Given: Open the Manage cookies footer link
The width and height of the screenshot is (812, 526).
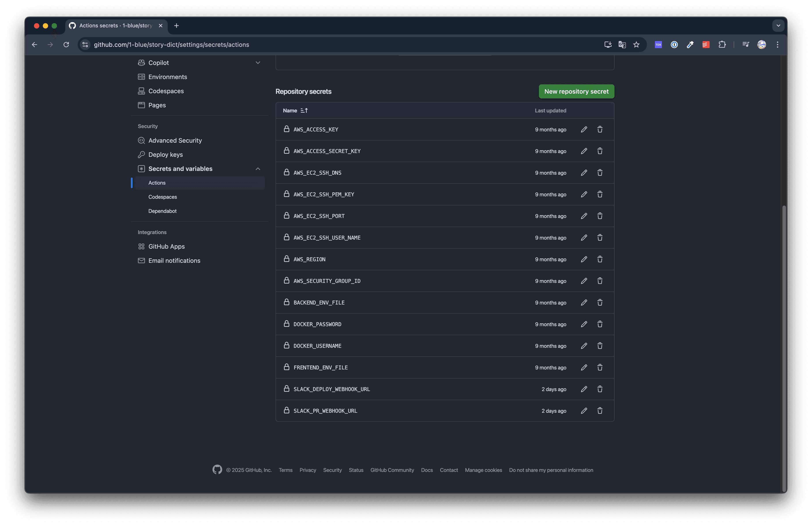Looking at the screenshot, I should 483,470.
